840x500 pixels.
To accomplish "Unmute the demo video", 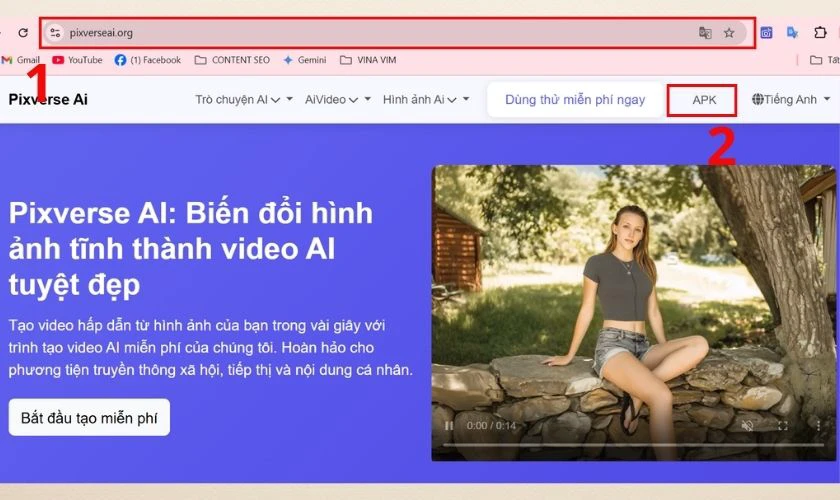I will point(747,426).
